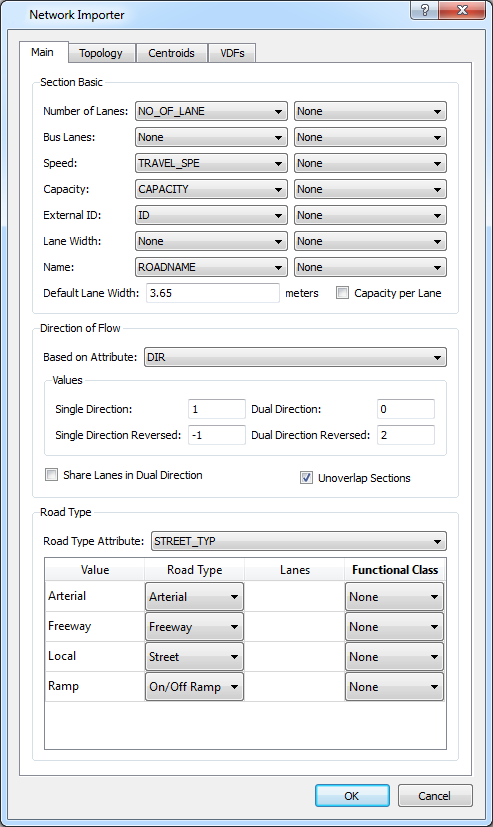Screen dimensions: 493x827
Task: Click the Functional Class column header
Action: (x=395, y=570)
